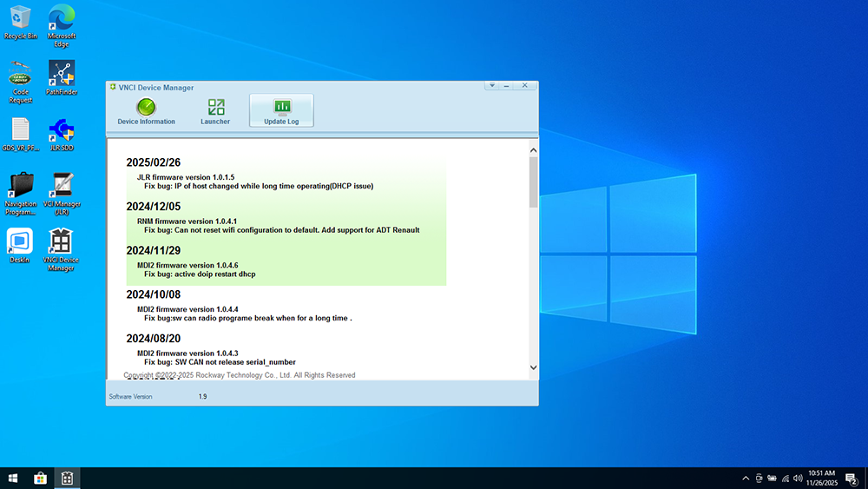The image size is (868, 489).
Task: Click the scroll up arrow in update log
Action: 533,151
